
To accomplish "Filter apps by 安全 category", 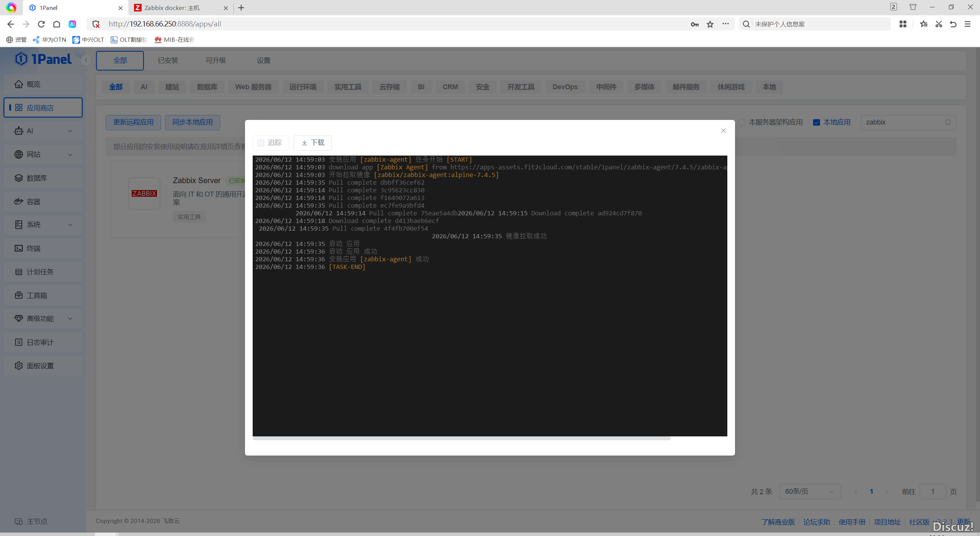I will [482, 87].
